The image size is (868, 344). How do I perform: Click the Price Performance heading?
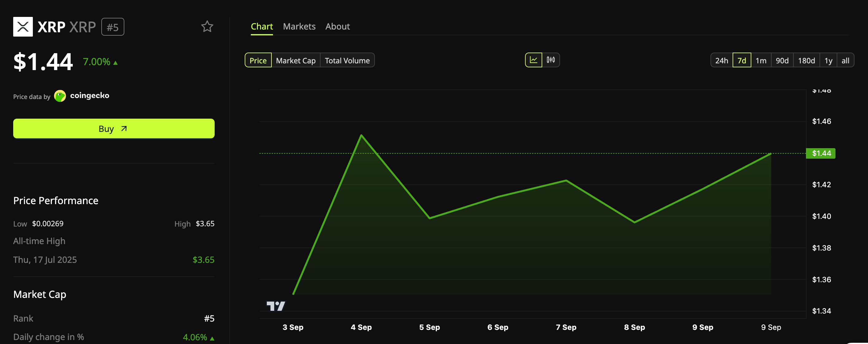coord(56,201)
